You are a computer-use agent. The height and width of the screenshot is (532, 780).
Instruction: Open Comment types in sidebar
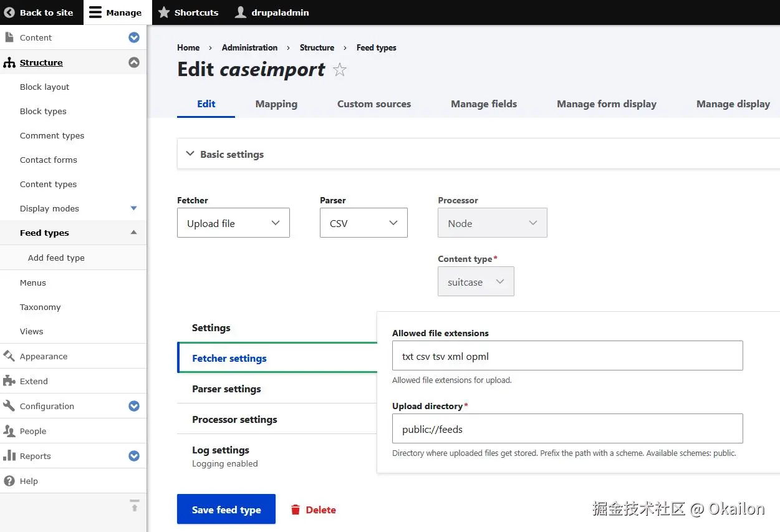click(x=52, y=135)
